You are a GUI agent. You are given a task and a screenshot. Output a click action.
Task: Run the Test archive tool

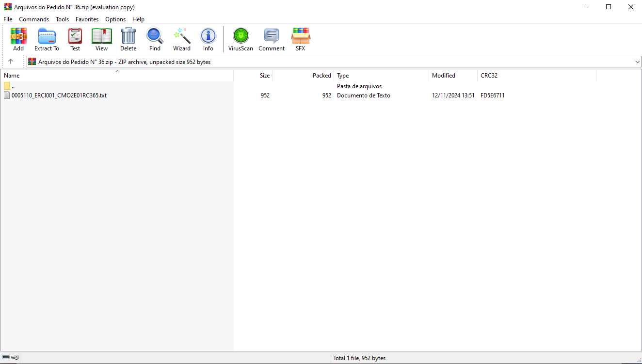75,39
